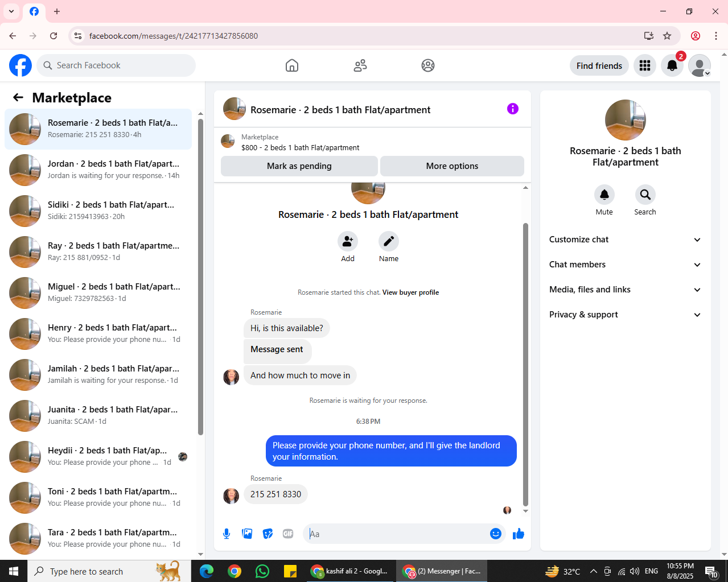
Task: Open Microsoft Edge from the taskbar
Action: [x=207, y=571]
